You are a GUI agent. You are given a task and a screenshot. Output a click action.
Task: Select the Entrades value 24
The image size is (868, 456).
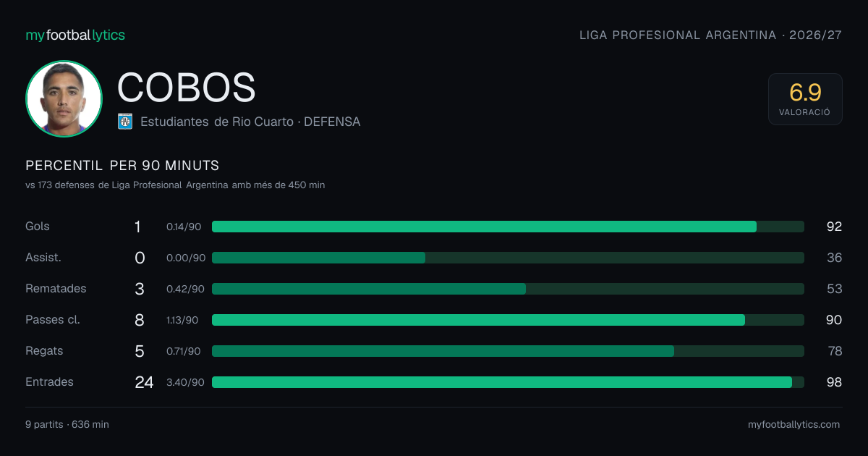click(x=144, y=382)
